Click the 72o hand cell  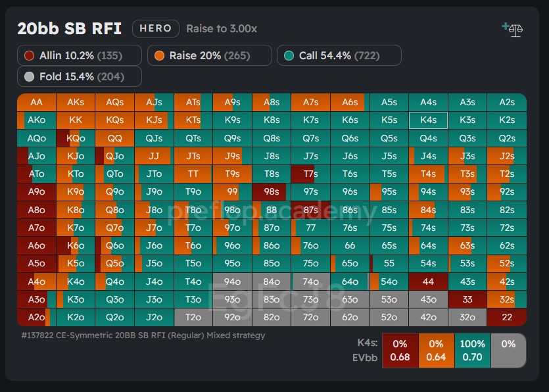click(310, 318)
